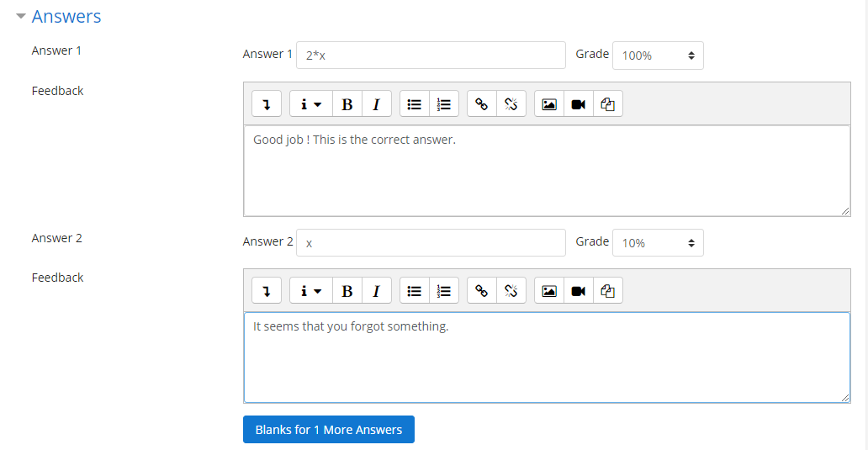
Task: Click Bold icon in Answer 1 feedback toolbar
Action: point(347,104)
